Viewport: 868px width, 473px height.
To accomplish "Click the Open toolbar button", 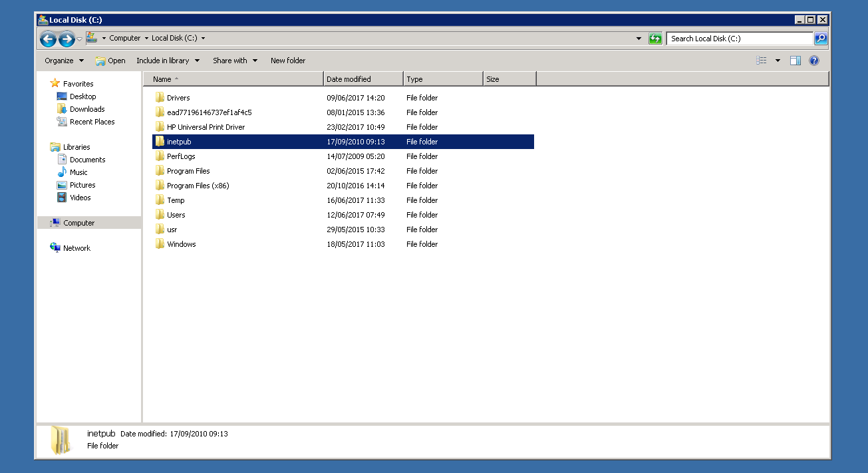I will click(x=110, y=61).
